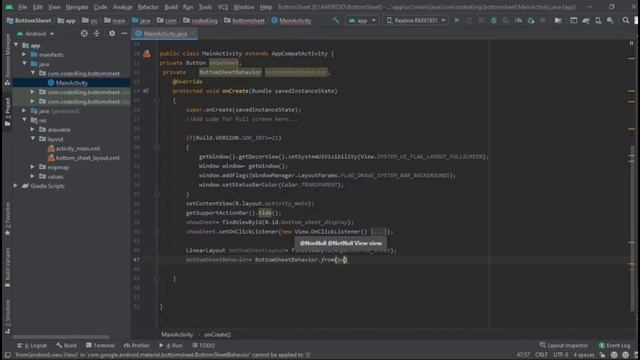This screenshot has height=360, width=640.
Task: Open the AVD Manager icon
Action: point(598,20)
